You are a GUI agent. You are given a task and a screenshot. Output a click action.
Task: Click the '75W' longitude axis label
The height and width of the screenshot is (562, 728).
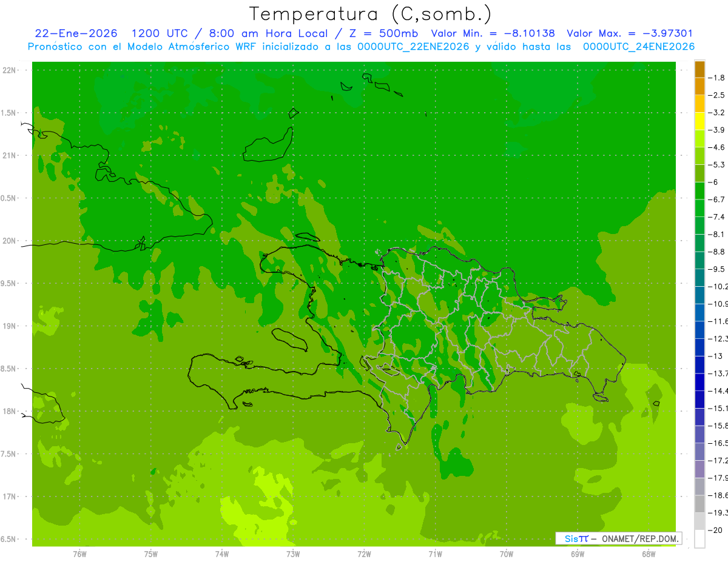coord(151,554)
